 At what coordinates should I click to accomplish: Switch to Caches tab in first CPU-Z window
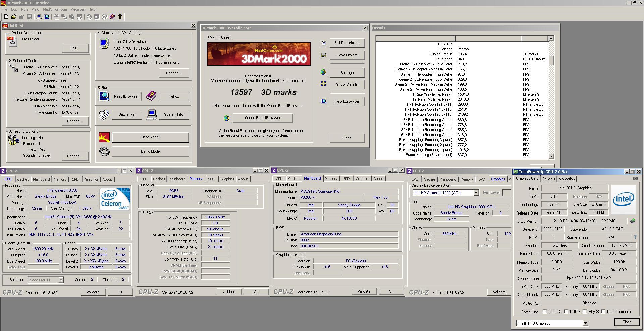pos(23,179)
